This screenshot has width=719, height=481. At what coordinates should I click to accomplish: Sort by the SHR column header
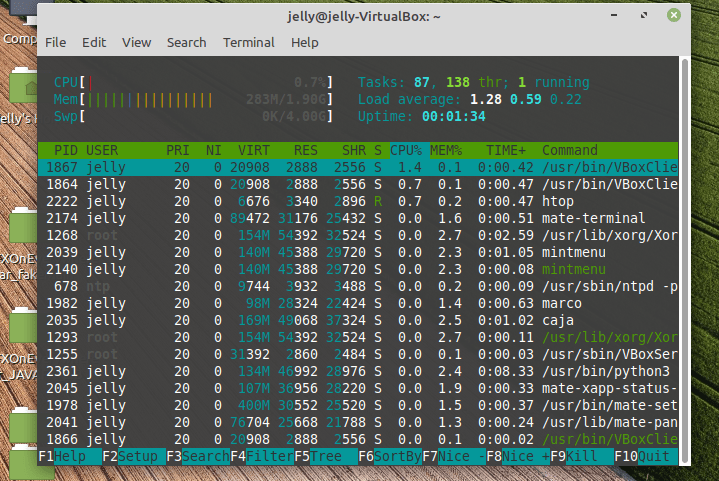click(x=354, y=150)
